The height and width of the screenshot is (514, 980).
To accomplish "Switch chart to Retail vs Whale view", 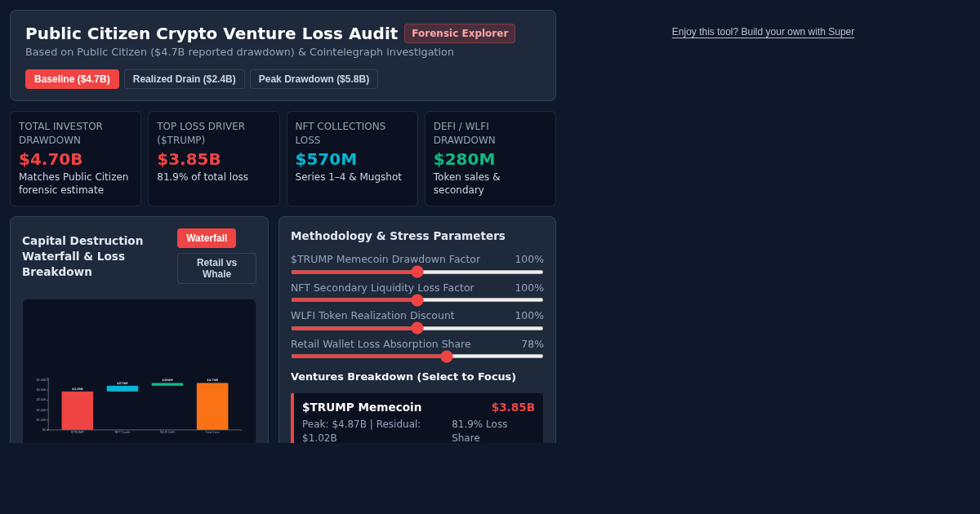I will coord(216,268).
